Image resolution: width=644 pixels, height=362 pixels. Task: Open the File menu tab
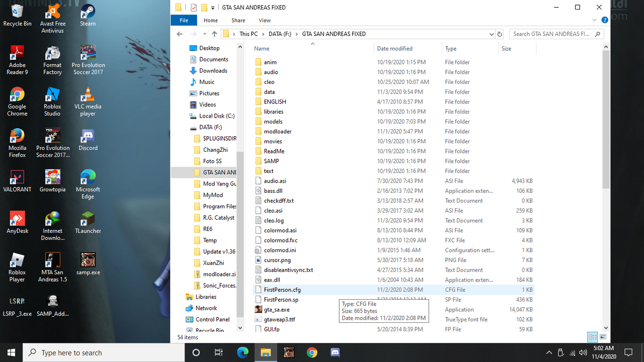[x=184, y=20]
